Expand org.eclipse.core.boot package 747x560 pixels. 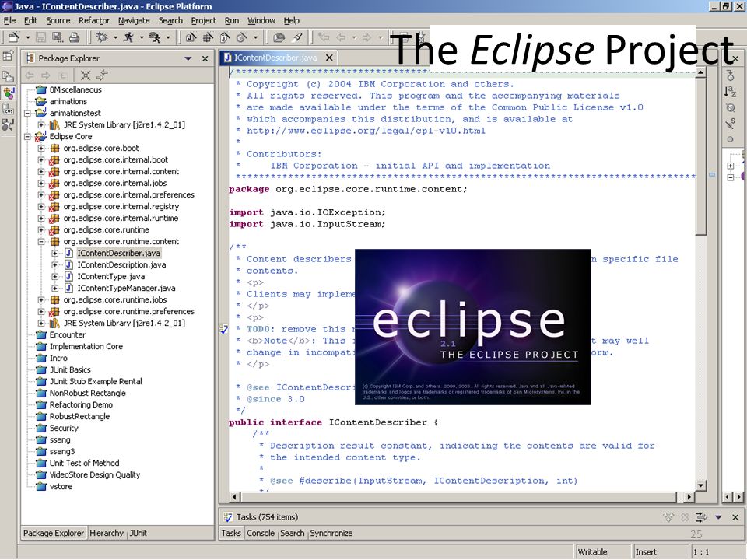pos(41,148)
